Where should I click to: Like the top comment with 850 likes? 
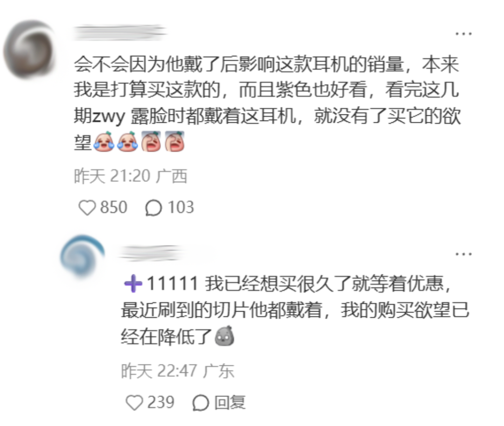87,207
